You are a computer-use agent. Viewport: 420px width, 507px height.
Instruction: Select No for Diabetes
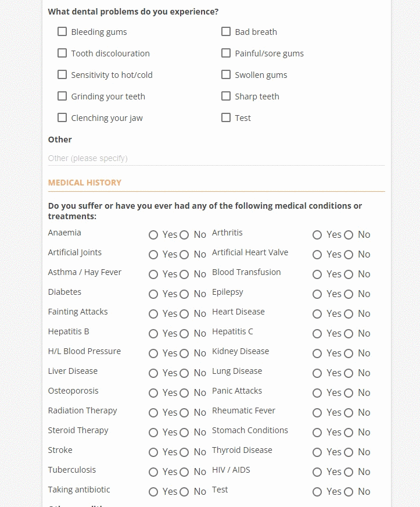(x=184, y=294)
